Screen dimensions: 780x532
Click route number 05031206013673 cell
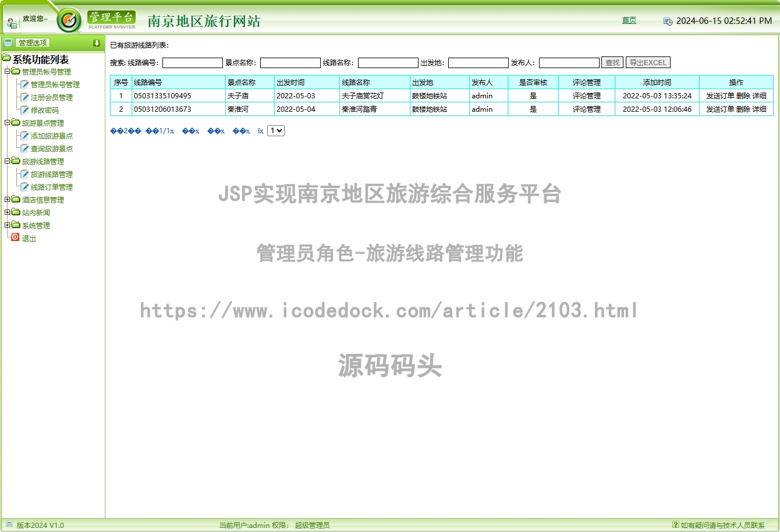click(179, 109)
